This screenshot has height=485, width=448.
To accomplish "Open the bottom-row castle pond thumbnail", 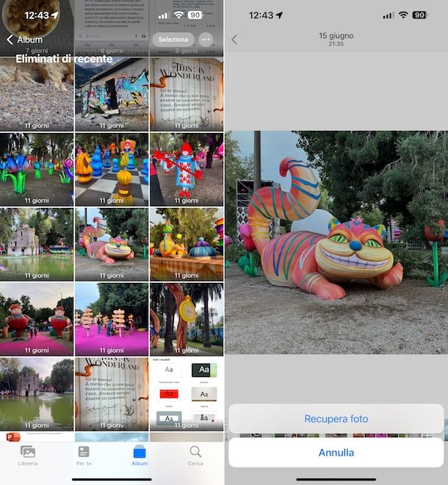I will click(37, 394).
